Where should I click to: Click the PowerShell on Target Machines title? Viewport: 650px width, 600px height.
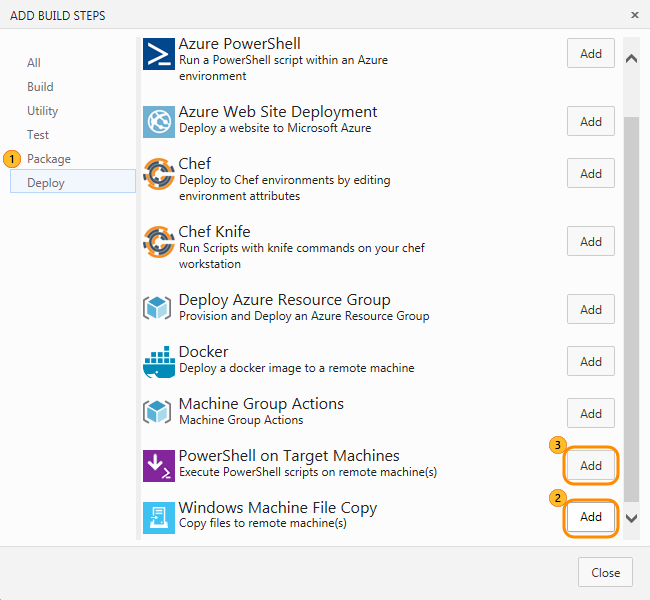pos(289,456)
